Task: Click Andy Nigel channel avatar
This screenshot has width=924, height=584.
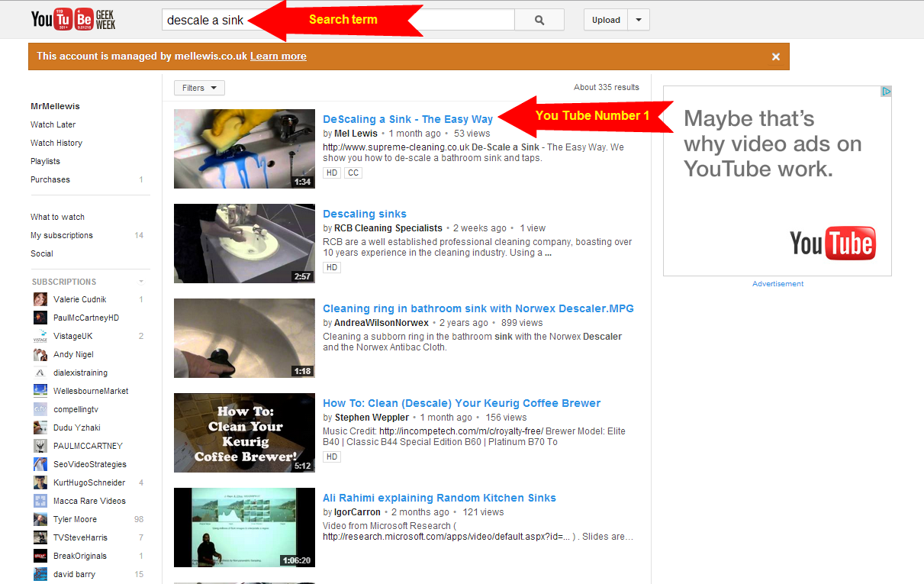Action: pyautogui.click(x=40, y=354)
